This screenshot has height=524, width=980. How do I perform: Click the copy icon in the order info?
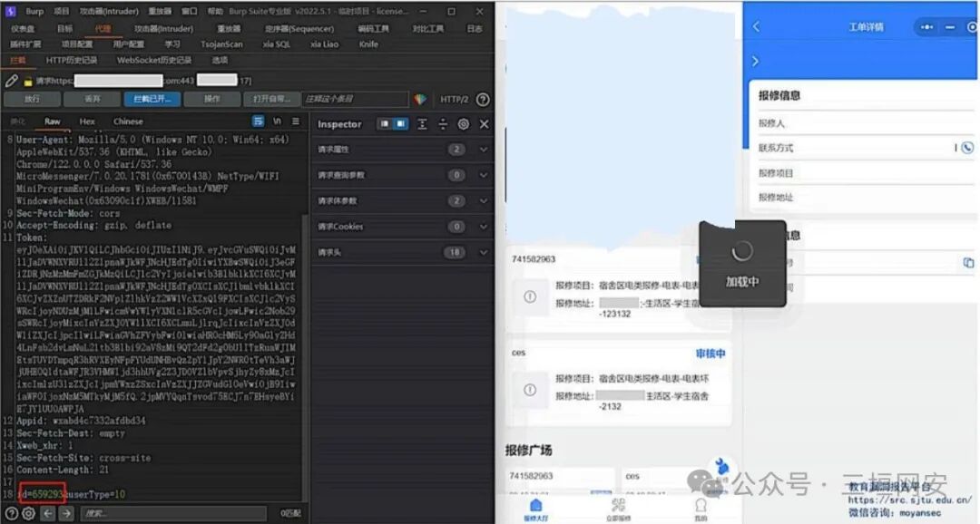click(x=968, y=262)
